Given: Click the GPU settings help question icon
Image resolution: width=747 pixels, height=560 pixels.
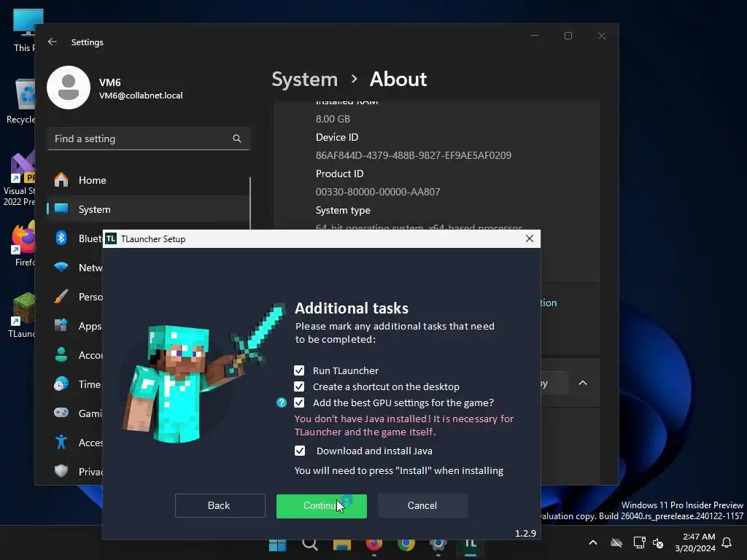Looking at the screenshot, I should 282,402.
